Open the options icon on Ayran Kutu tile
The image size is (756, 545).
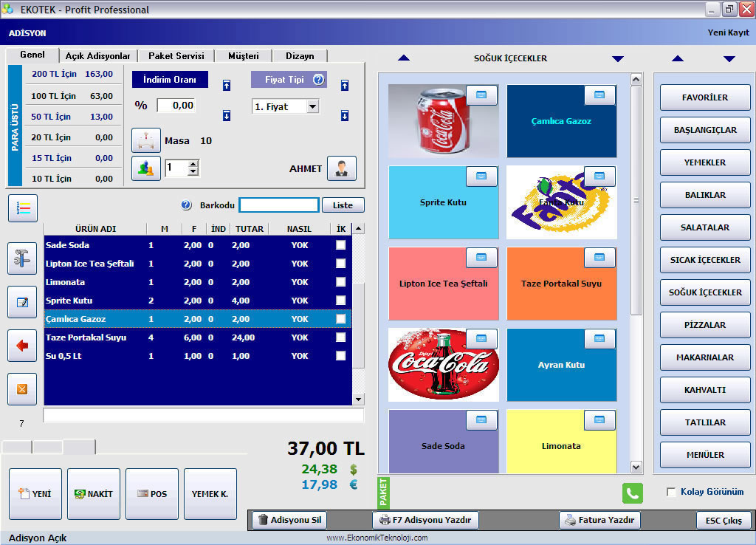[599, 338]
